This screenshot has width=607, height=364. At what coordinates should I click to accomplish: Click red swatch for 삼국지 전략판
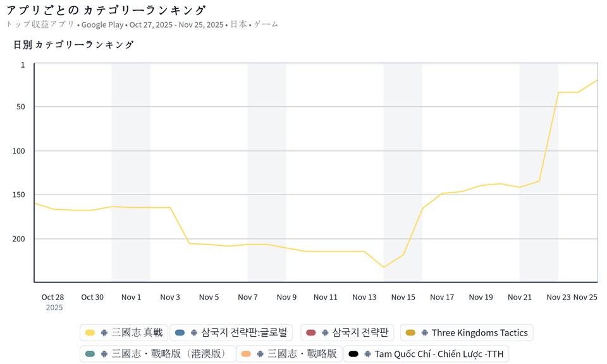pos(310,333)
